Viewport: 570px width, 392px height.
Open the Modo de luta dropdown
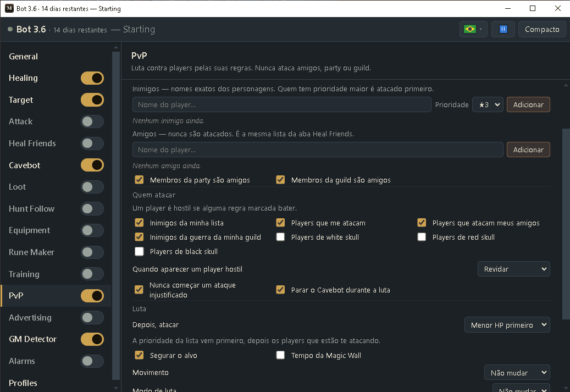click(521, 388)
